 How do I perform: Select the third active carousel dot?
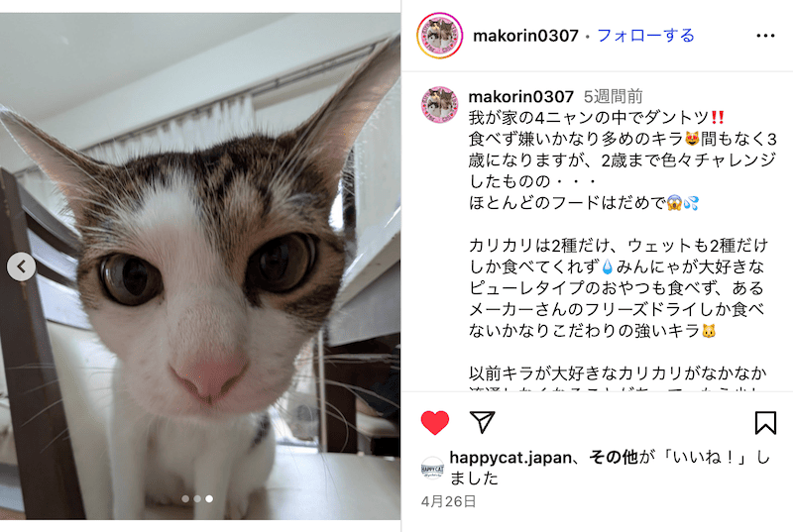[x=209, y=498]
